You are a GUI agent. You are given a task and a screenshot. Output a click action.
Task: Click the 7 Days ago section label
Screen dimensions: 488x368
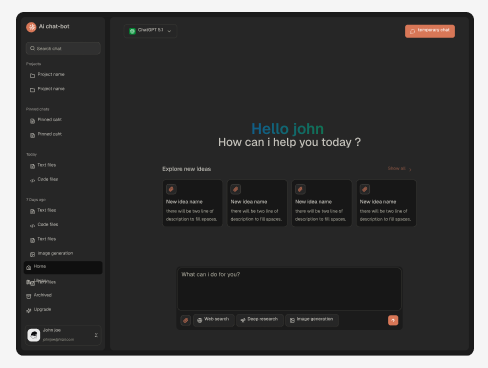(36, 200)
